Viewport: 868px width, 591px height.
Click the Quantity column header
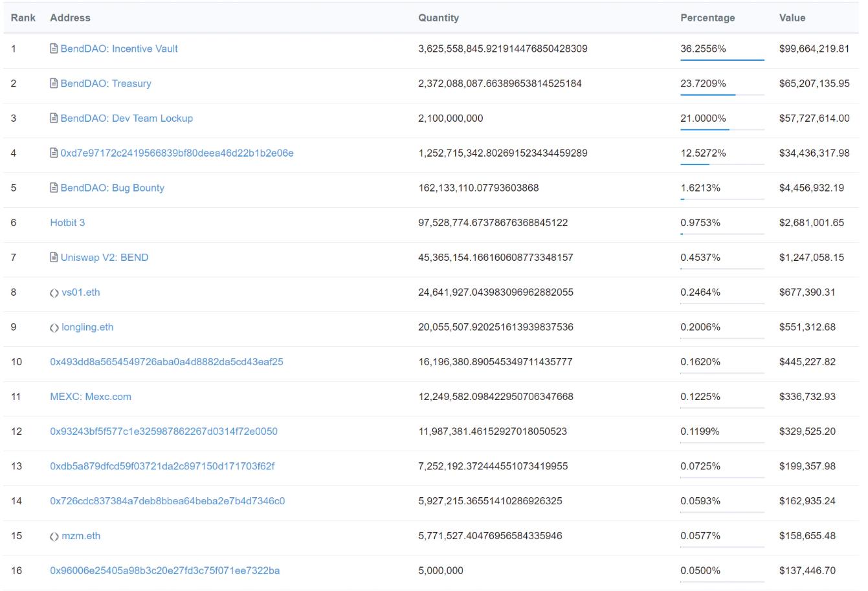(438, 18)
